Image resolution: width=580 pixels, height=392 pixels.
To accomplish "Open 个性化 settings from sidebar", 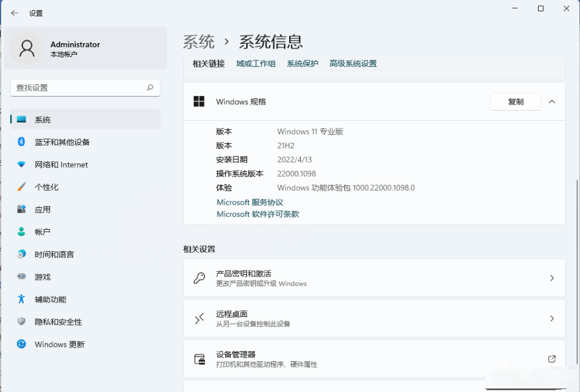I will tap(21, 187).
